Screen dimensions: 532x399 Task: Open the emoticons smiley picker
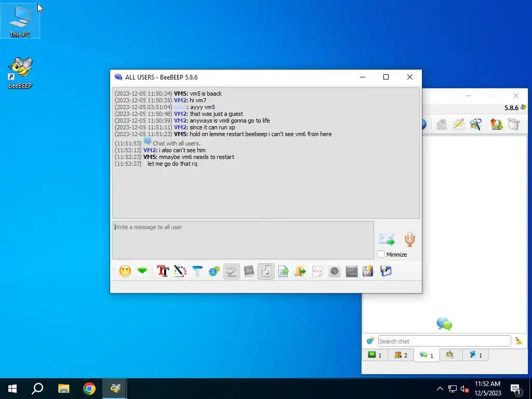point(125,271)
